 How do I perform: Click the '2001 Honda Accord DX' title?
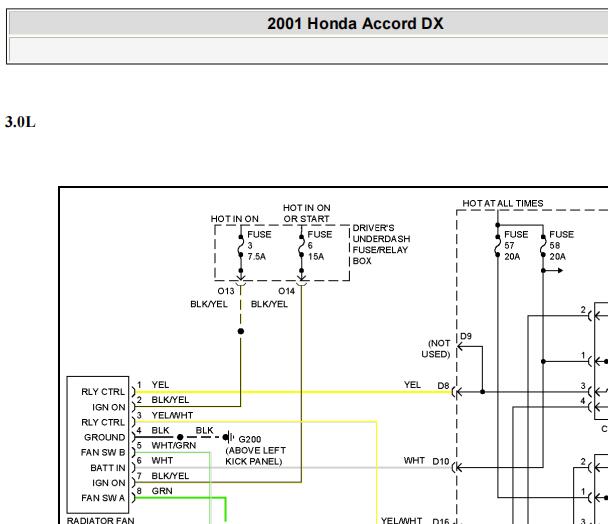point(355,23)
